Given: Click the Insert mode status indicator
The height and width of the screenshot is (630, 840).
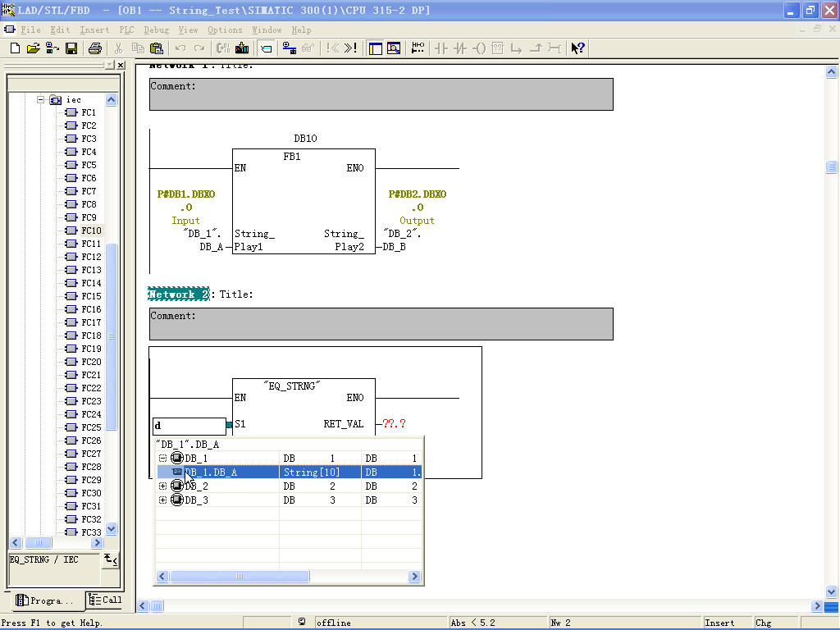Looking at the screenshot, I should (x=727, y=623).
